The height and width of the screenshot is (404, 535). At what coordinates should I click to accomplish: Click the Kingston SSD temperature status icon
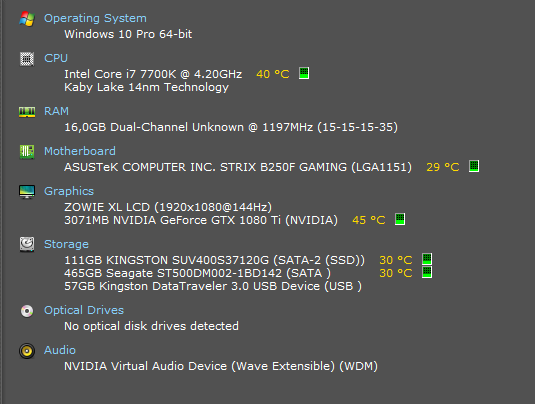coord(427,259)
